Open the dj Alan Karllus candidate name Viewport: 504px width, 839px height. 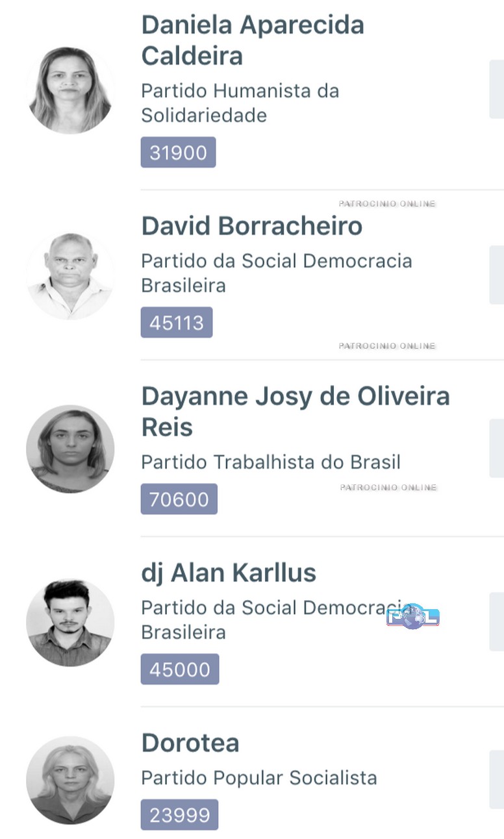point(229,573)
